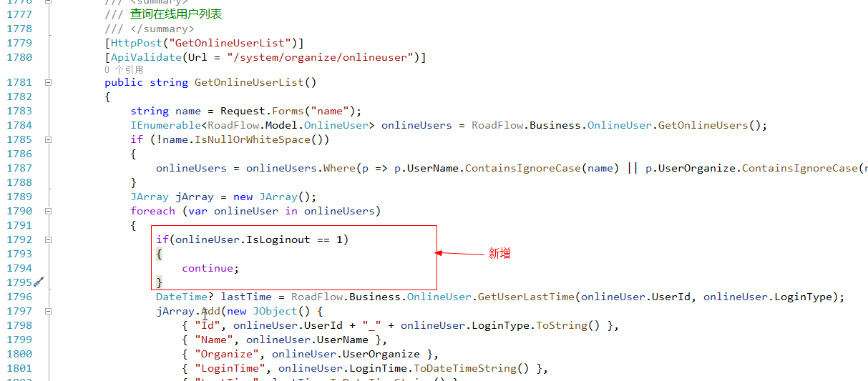Click the GetUserLastTime method call
The height and width of the screenshot is (381, 868).
coord(526,297)
